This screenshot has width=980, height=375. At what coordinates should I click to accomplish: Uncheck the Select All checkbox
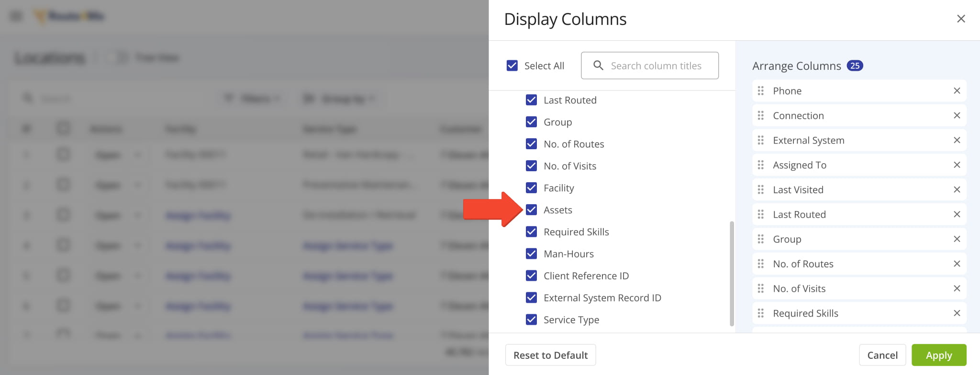click(512, 66)
